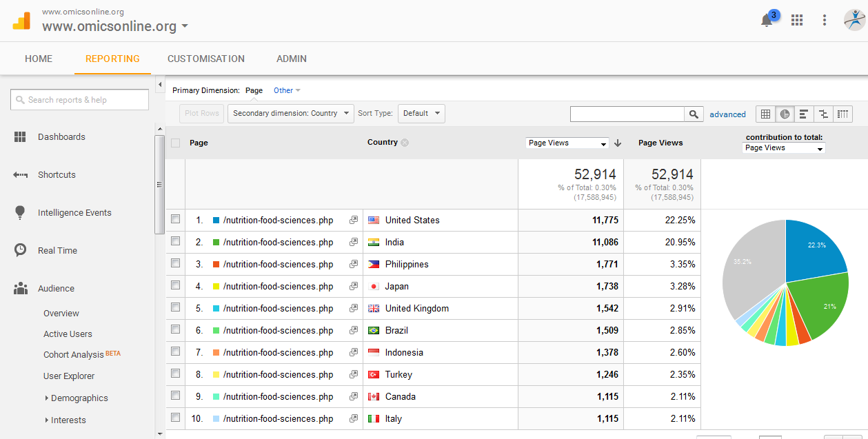This screenshot has height=439, width=868.
Task: Check the Italy row checkbox
Action: (x=175, y=418)
